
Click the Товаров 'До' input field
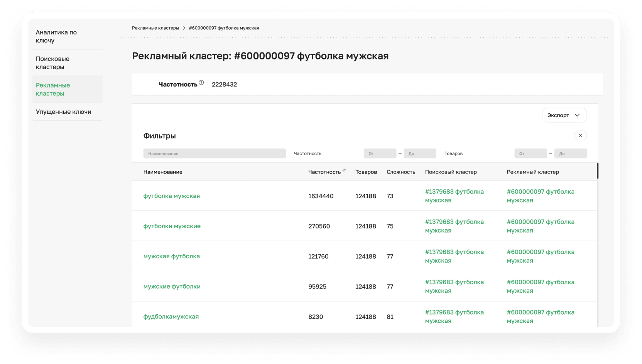[x=570, y=153]
